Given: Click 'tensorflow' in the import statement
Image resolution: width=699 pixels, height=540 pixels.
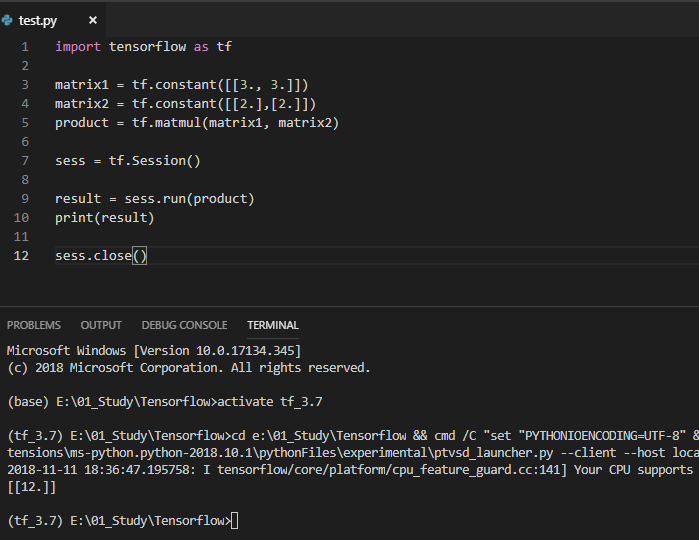Looking at the screenshot, I should [x=148, y=47].
